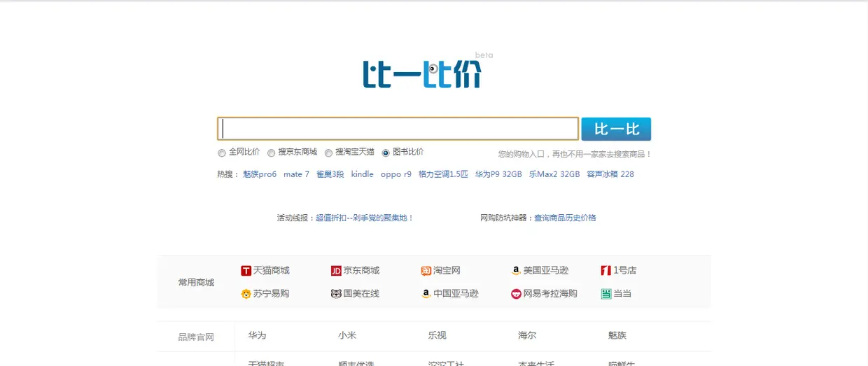Click the 比一比 search button
868x366 pixels.
[x=616, y=129]
